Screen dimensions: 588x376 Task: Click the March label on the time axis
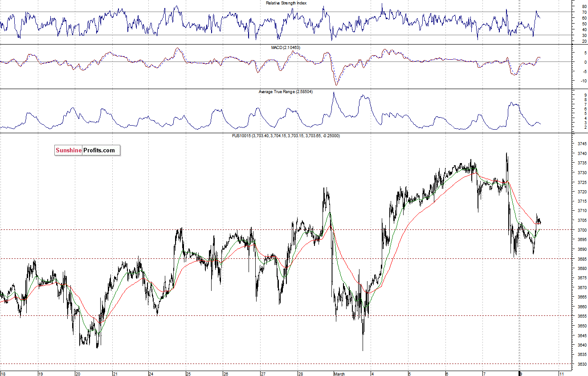click(x=339, y=373)
